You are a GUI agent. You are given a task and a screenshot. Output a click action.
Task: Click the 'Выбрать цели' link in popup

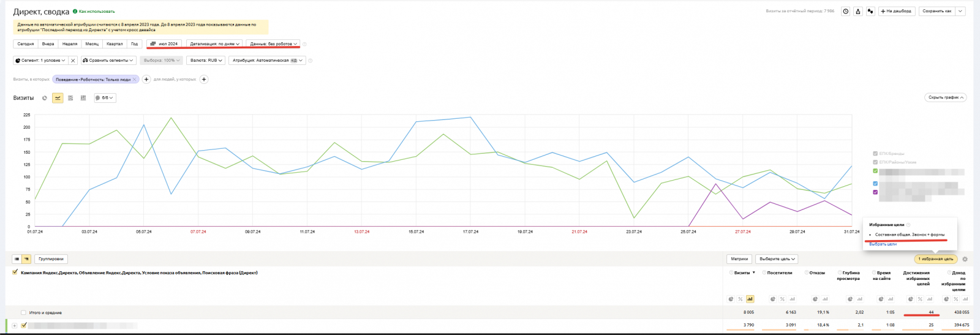[883, 244]
